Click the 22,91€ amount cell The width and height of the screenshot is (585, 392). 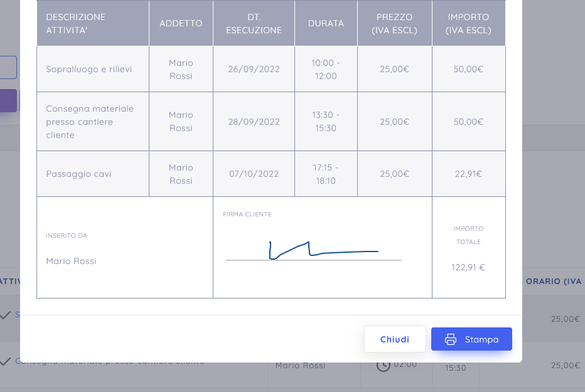click(x=469, y=174)
